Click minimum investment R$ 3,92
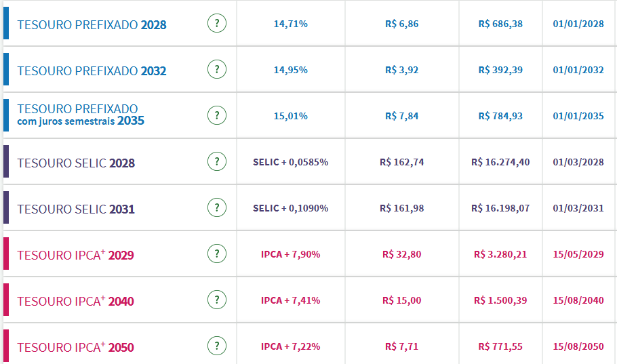This screenshot has height=364, width=617. coord(402,70)
